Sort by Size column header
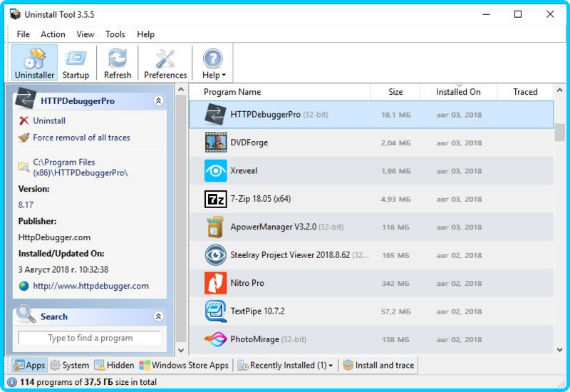Viewport: 570px width, 392px height. [x=395, y=92]
